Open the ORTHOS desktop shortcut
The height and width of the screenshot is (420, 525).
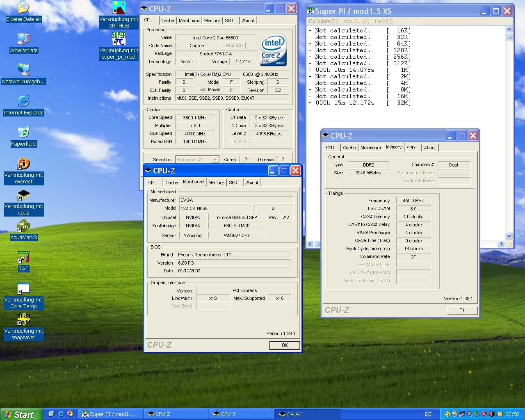(x=119, y=8)
